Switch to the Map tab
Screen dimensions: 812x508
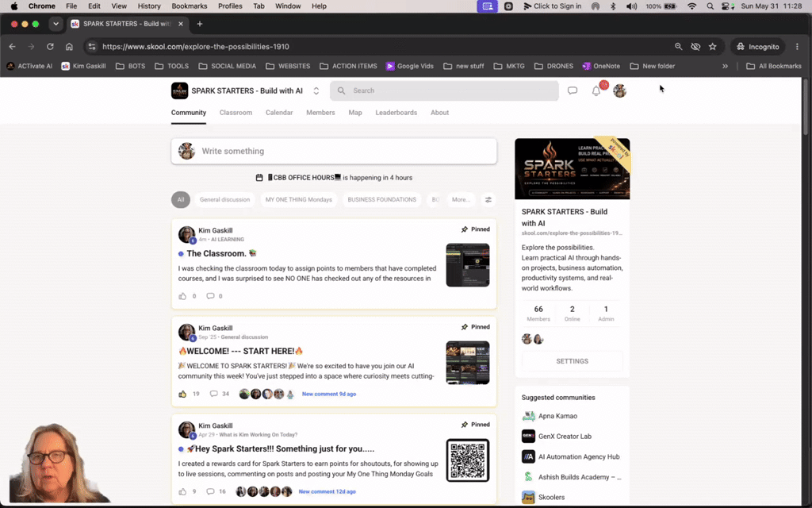coord(355,113)
